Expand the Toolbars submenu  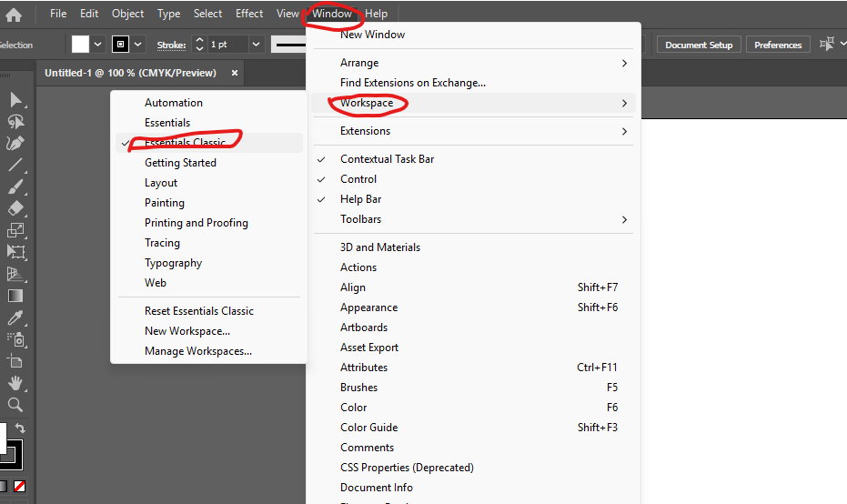pyautogui.click(x=473, y=218)
